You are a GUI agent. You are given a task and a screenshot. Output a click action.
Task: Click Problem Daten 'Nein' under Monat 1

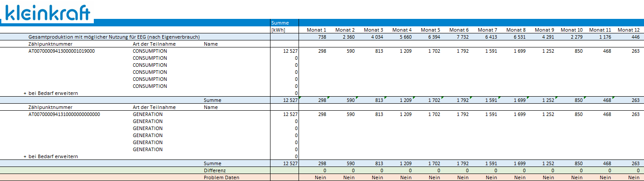tap(320, 177)
